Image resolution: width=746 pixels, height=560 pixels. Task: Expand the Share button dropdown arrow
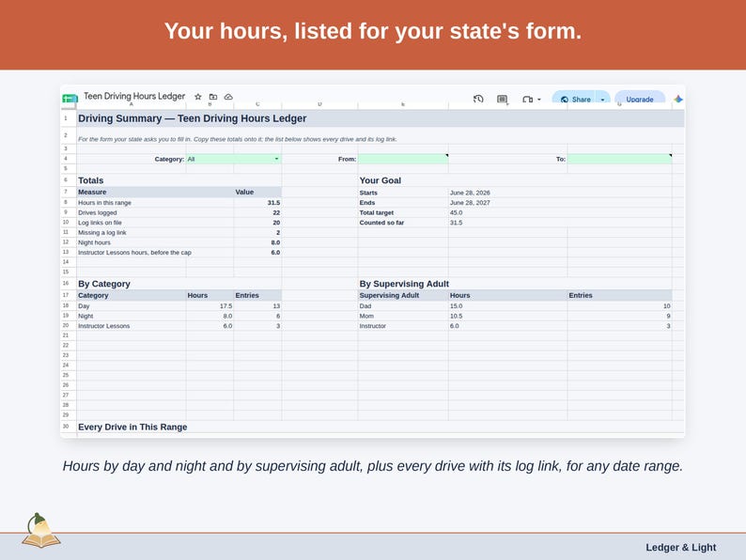602,100
